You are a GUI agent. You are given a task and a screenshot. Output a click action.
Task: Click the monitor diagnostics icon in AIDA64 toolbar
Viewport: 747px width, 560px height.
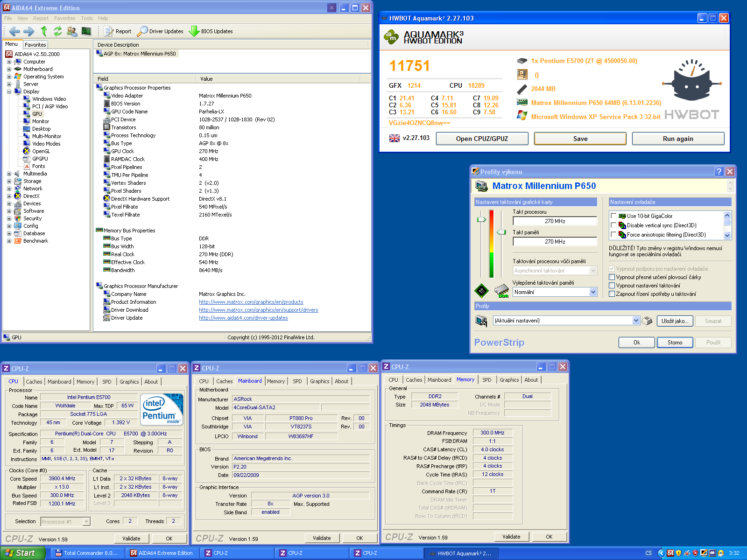[86, 31]
